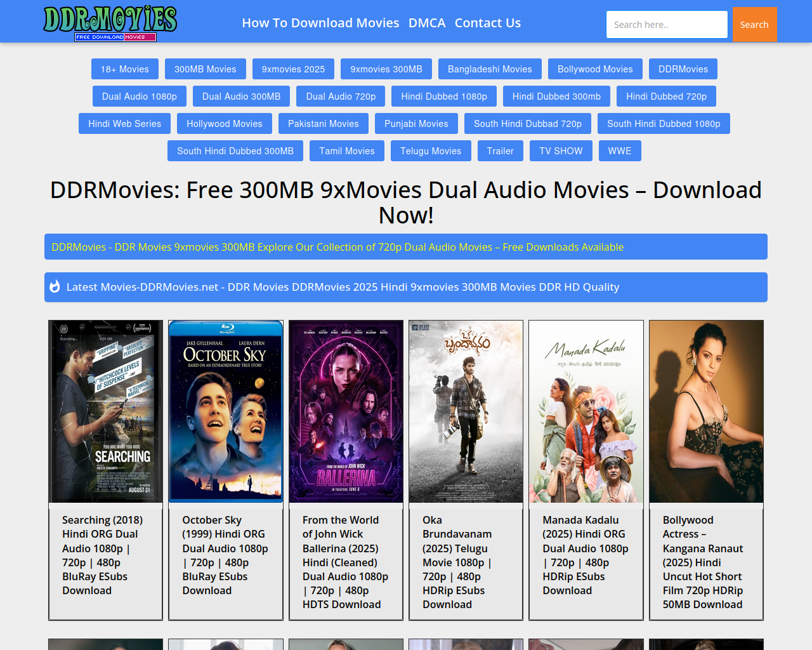Select the 9xmovies 2025 category
812x650 pixels.
click(293, 69)
